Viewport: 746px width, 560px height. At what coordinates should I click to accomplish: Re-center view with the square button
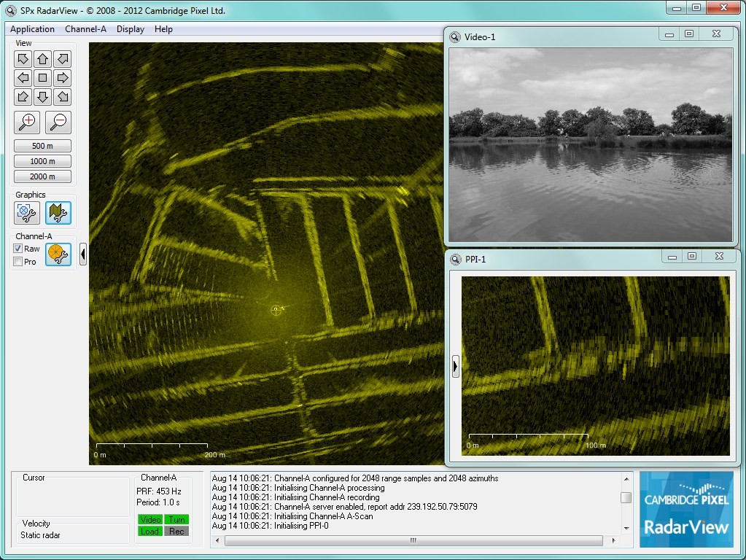[x=42, y=77]
